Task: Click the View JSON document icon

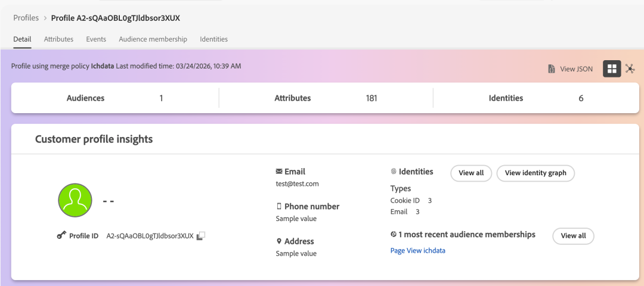Action: (552, 69)
